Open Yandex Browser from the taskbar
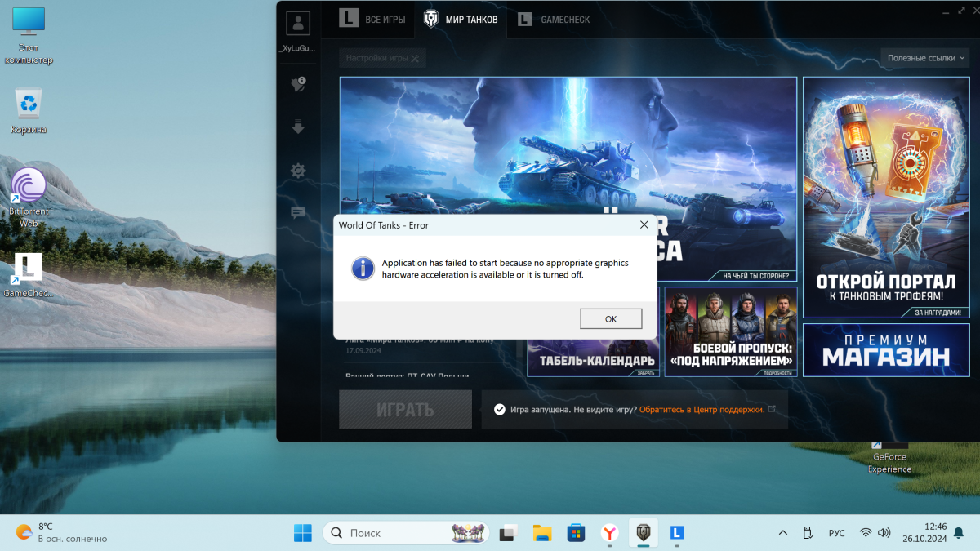The image size is (980, 551). 610,533
